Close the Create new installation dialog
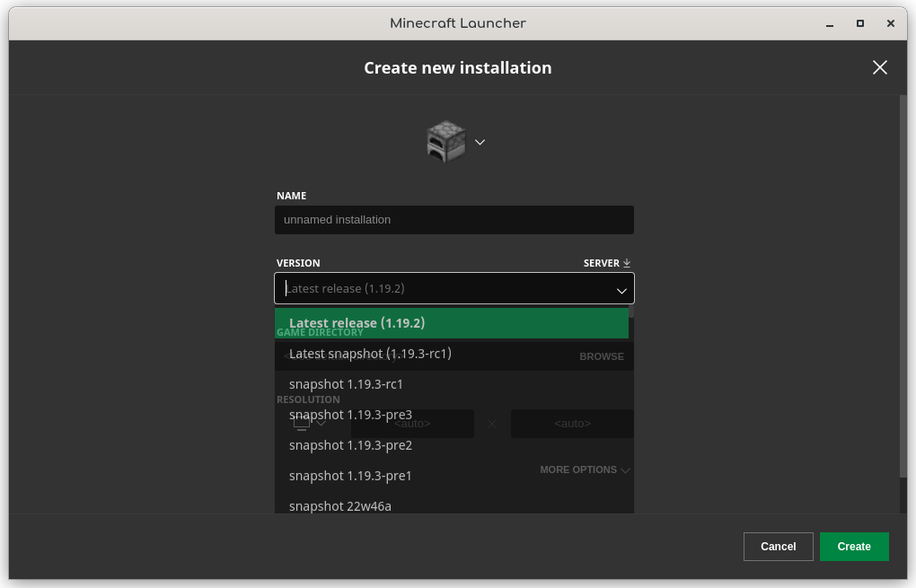Screen dimensions: 916x588 click(879, 67)
